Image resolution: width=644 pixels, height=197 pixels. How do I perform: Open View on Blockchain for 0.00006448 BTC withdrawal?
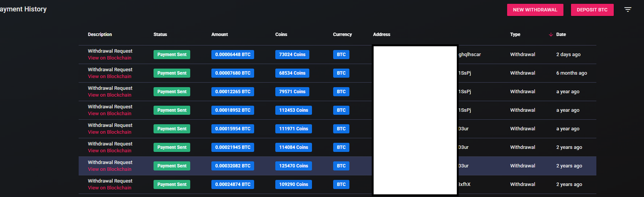tap(110, 58)
